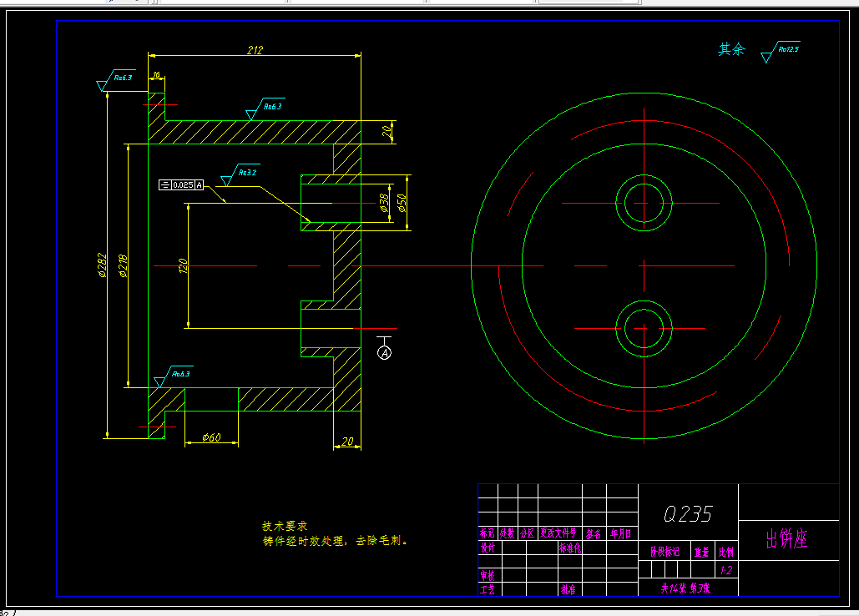Select the ⌀38 hole diameter dimension

click(385, 203)
